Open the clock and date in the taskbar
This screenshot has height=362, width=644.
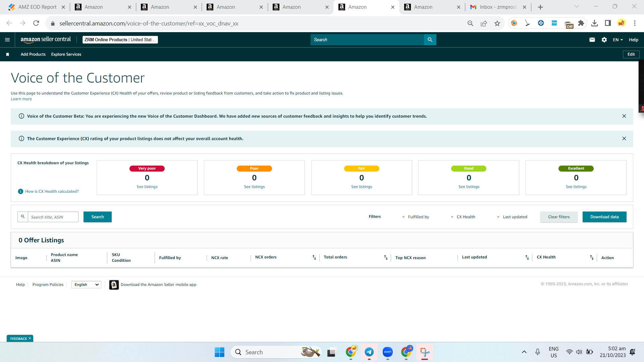pos(613,352)
